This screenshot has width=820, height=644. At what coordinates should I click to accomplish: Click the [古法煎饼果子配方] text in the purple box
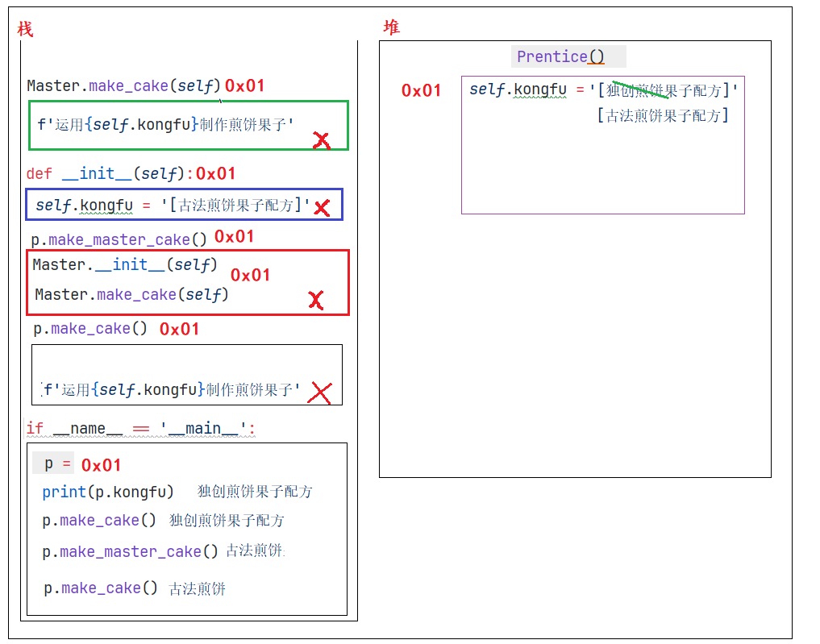pyautogui.click(x=663, y=115)
